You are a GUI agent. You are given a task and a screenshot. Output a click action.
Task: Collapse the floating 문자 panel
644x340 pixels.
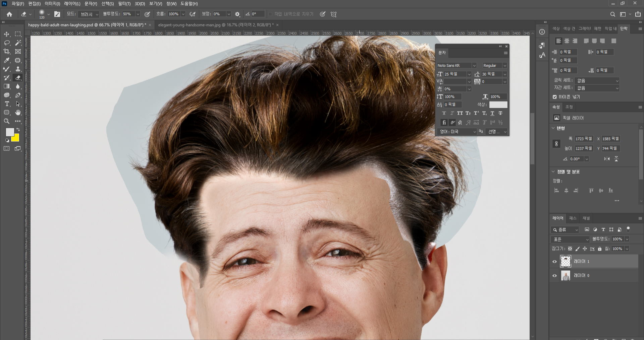click(x=500, y=46)
